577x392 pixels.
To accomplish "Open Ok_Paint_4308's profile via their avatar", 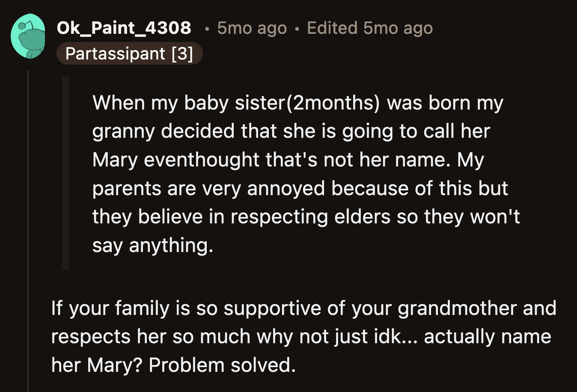I will [29, 36].
